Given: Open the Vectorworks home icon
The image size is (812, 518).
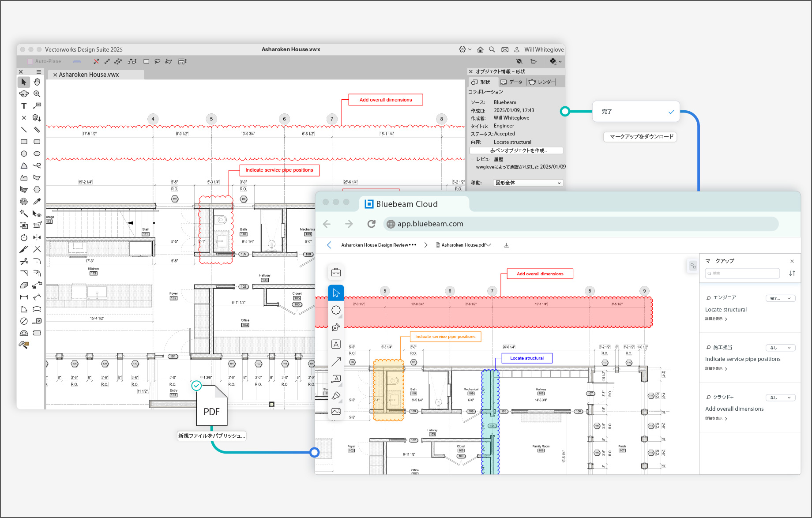Looking at the screenshot, I should tap(481, 49).
